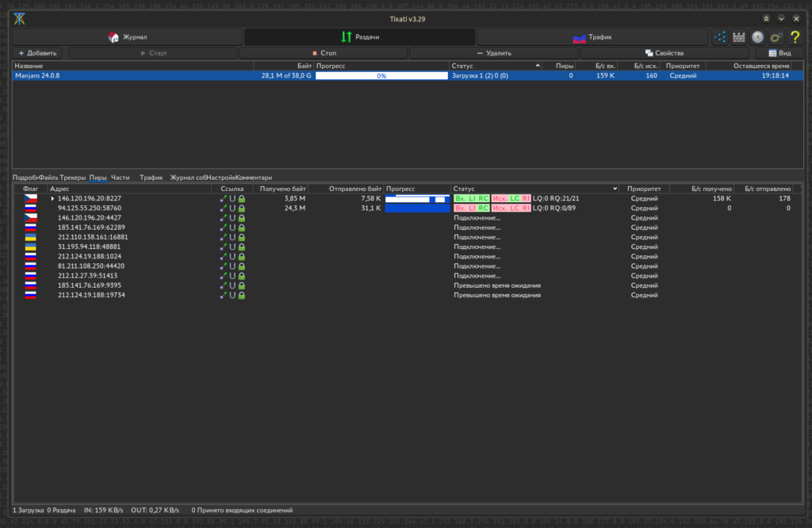Select the Пиры detail tab
Image resolution: width=812 pixels, height=528 pixels.
pos(98,178)
